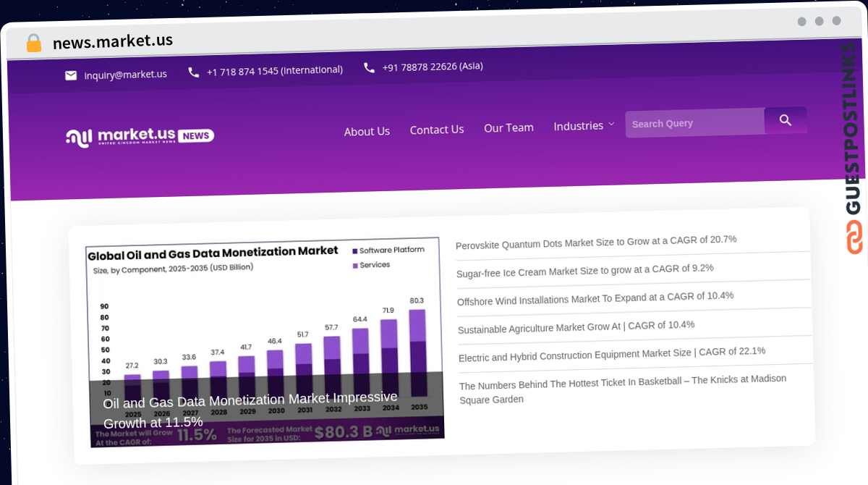Open headline Oil and Gas Data Monetization Market Impressive Growth
Screen dimensions: 868x485
click(250, 410)
